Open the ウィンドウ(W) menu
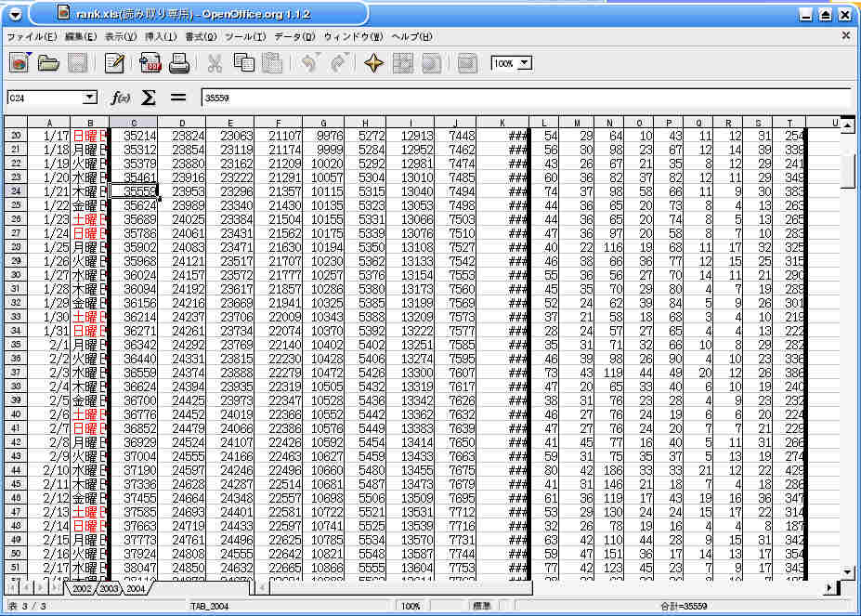 (x=353, y=37)
